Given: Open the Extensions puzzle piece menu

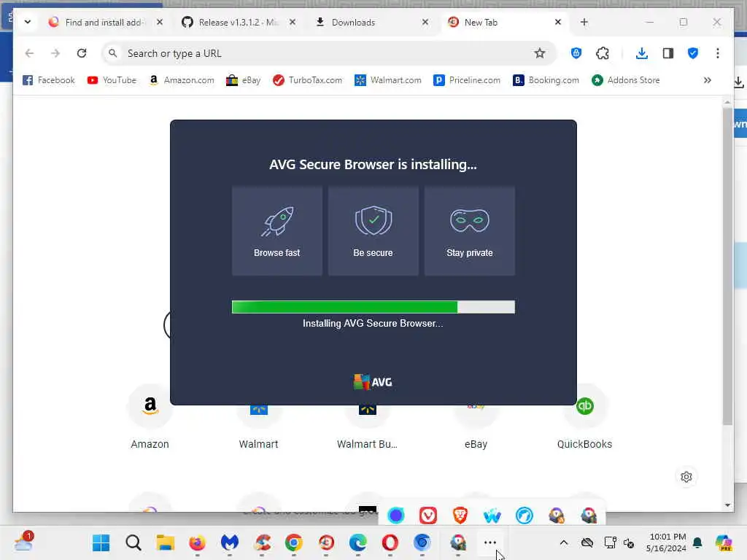Looking at the screenshot, I should pyautogui.click(x=602, y=53).
